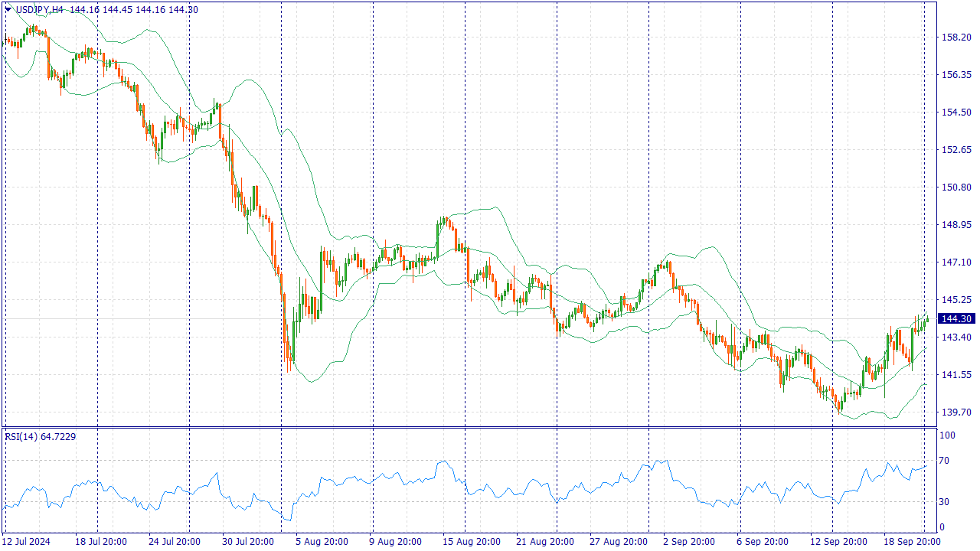
Task: Click the RSI value 64.7229
Action: [58, 436]
